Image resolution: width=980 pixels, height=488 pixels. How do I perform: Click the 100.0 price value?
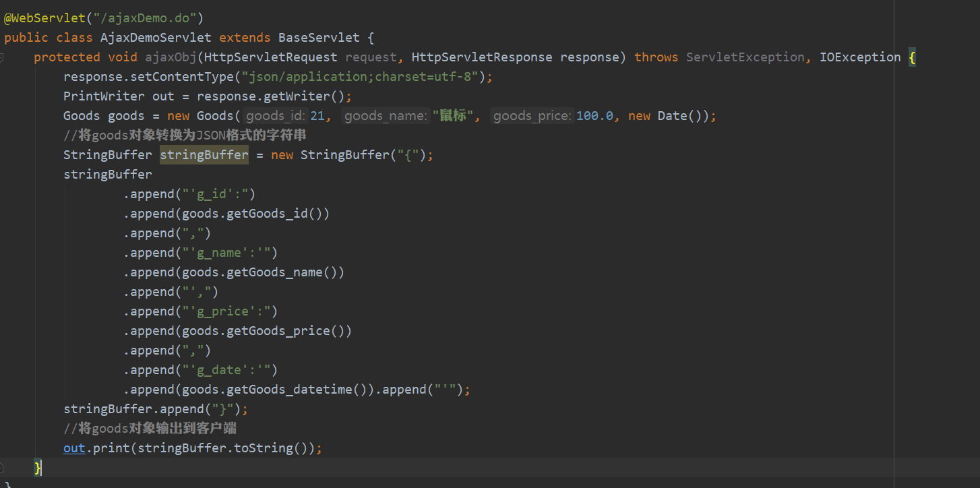click(x=594, y=116)
